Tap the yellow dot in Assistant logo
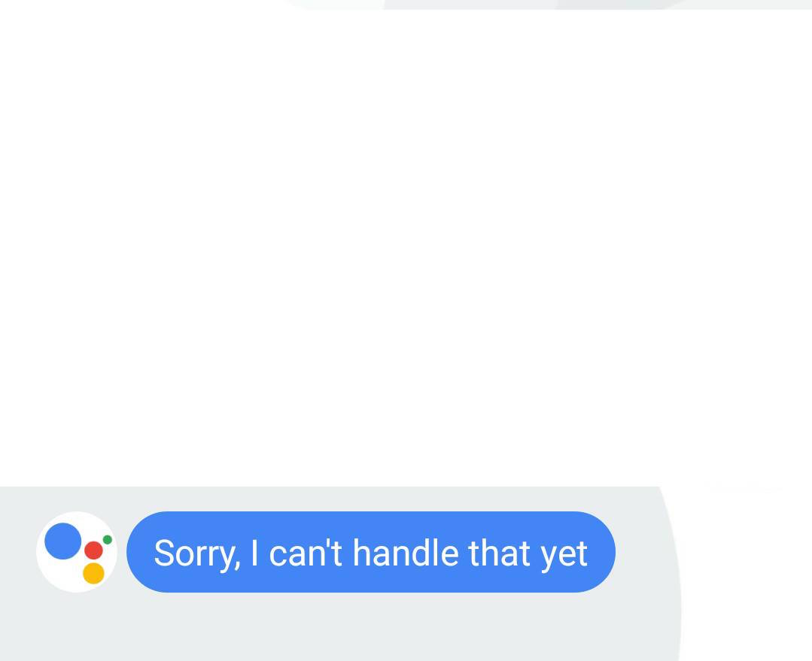Image resolution: width=812 pixels, height=661 pixels. click(94, 574)
